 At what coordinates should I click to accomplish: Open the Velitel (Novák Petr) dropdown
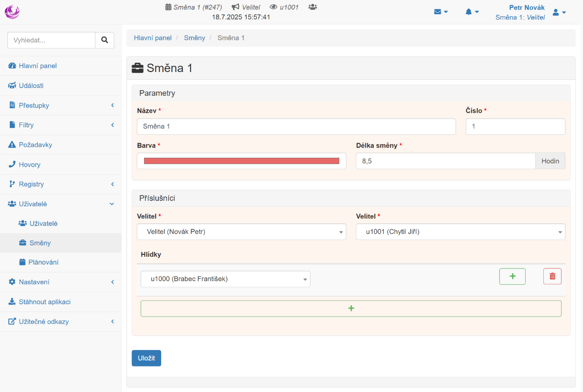[241, 232]
